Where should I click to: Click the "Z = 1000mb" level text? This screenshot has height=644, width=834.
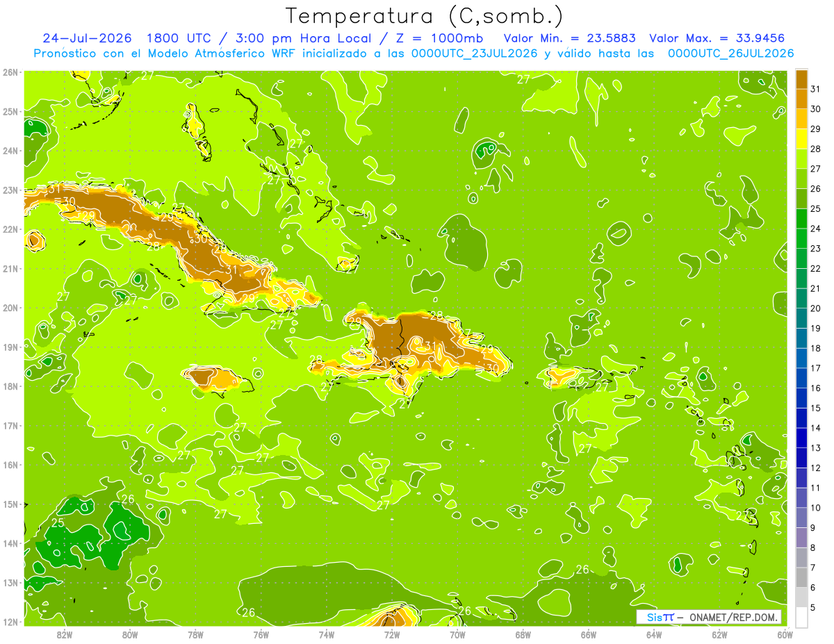coord(441,38)
